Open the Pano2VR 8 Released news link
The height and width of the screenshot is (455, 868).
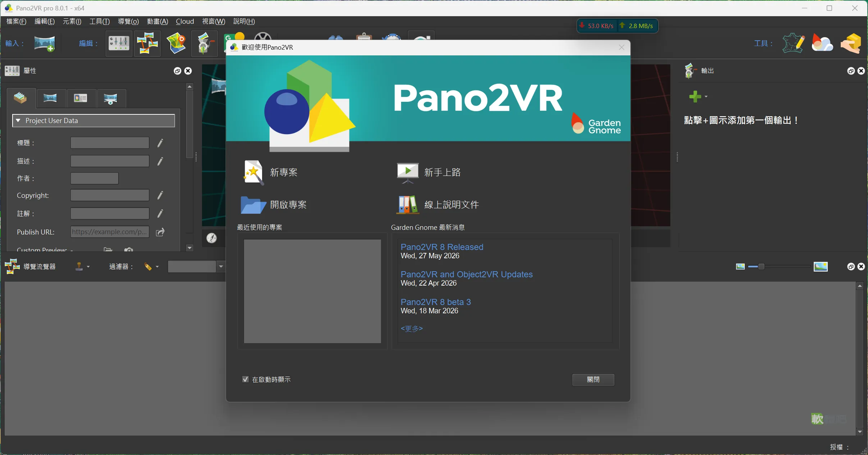pos(442,247)
